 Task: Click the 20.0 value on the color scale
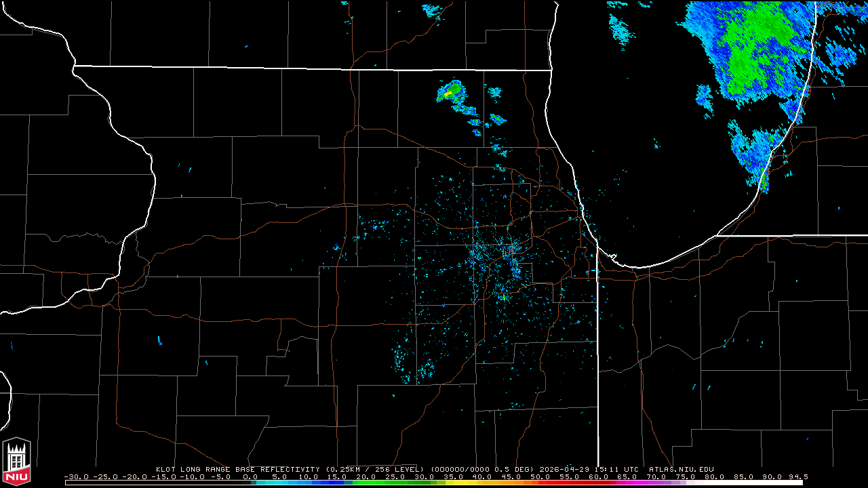tap(366, 477)
